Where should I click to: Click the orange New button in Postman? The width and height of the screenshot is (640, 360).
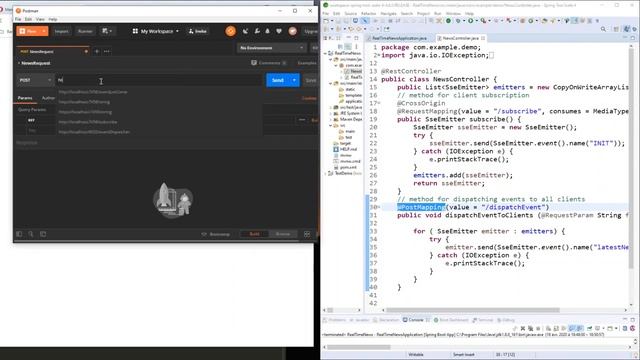tap(28, 31)
